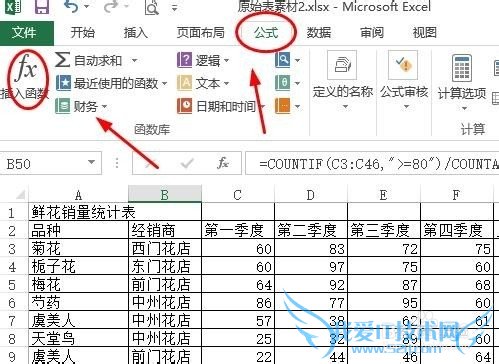Click value 86 in 芍药 row
The width and height of the screenshot is (499, 364).
tap(238, 302)
